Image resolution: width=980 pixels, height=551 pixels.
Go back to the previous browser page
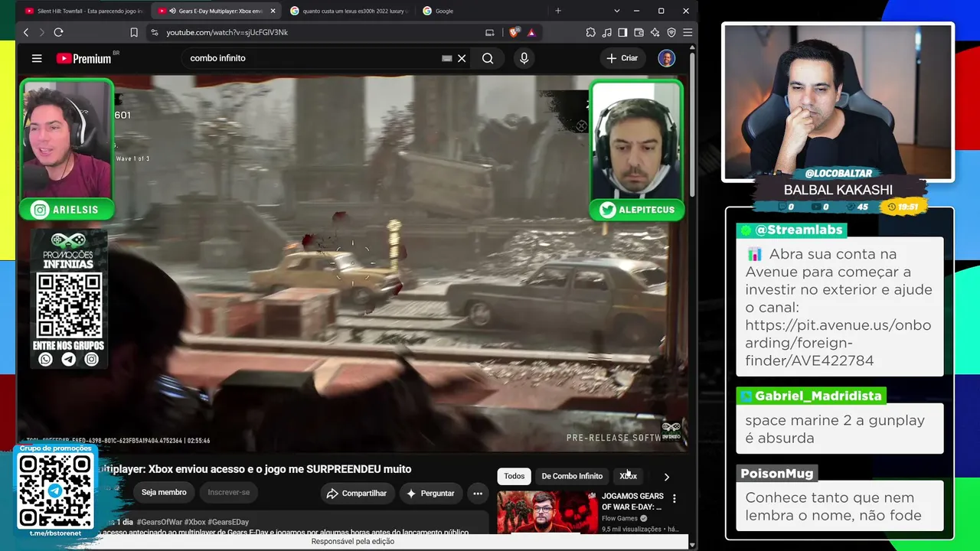point(26,32)
